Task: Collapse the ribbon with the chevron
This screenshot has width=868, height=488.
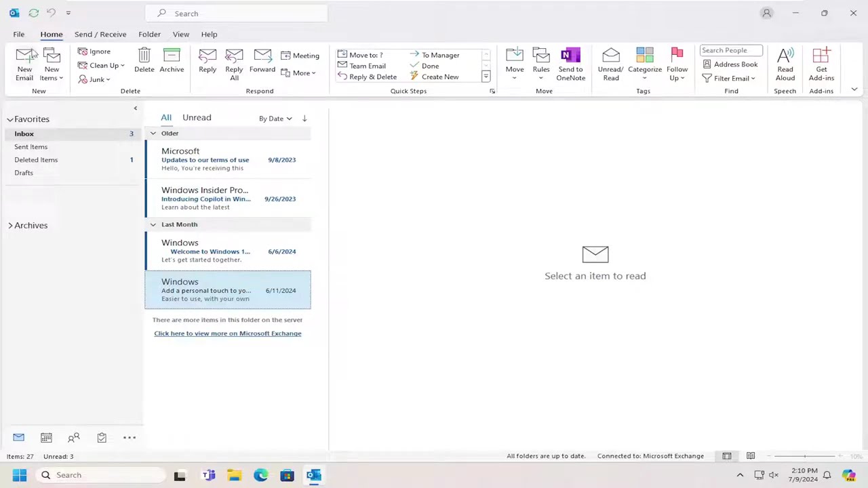Action: point(854,89)
